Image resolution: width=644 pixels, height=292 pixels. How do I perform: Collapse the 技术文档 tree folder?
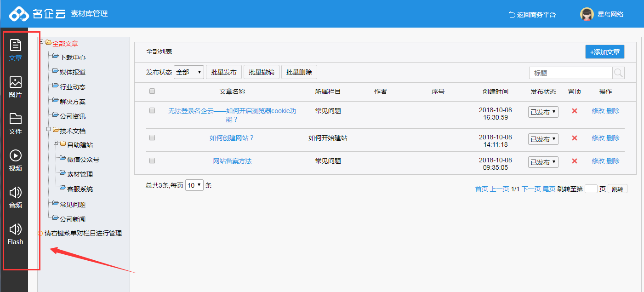(x=48, y=130)
